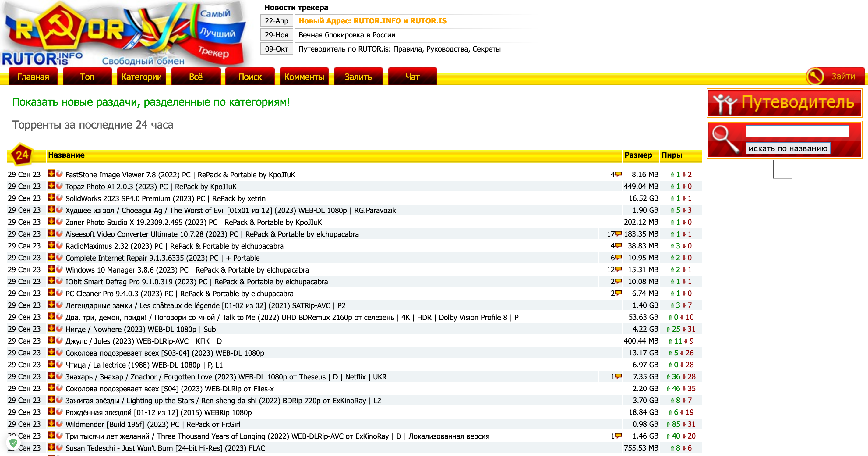Open the Windows 10 Manager 3.8.6 torrent link
This screenshot has width=868, height=456.
coord(187,270)
